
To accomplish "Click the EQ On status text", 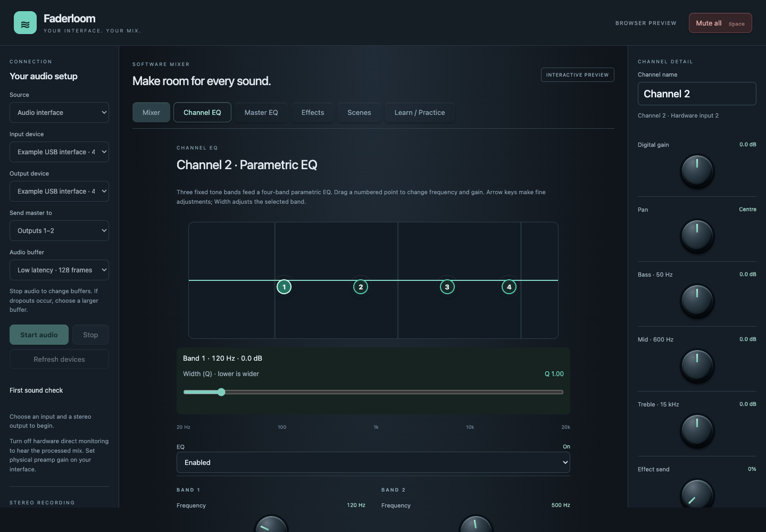I will click(x=567, y=446).
